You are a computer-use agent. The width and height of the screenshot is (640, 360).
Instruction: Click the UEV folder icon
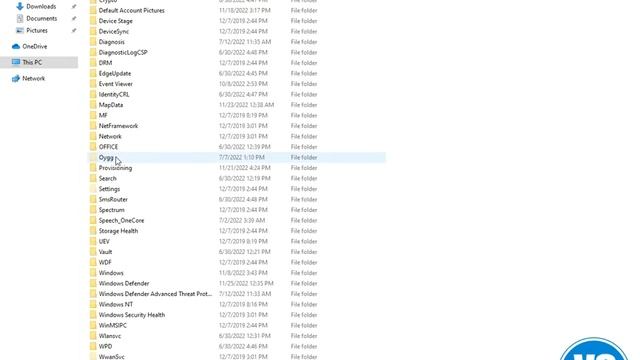[x=93, y=241]
